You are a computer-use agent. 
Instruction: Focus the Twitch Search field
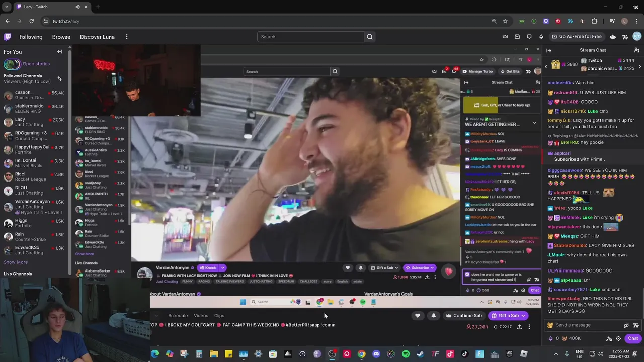tap(310, 37)
